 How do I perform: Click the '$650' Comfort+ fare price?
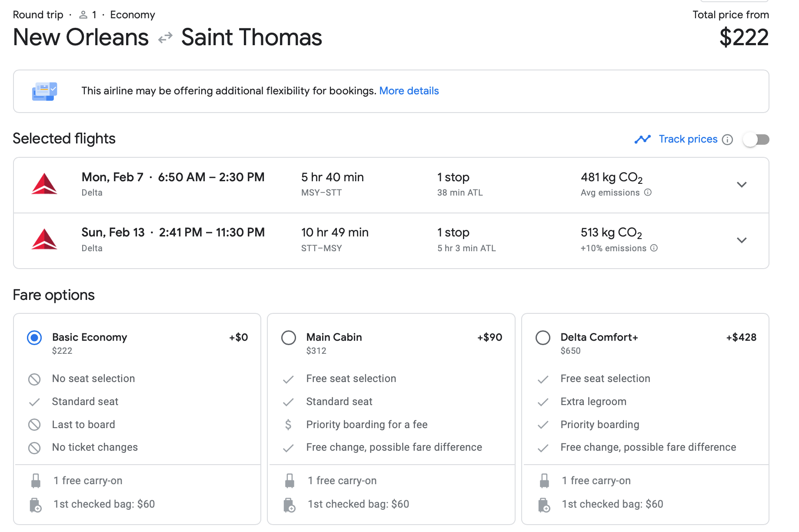570,351
